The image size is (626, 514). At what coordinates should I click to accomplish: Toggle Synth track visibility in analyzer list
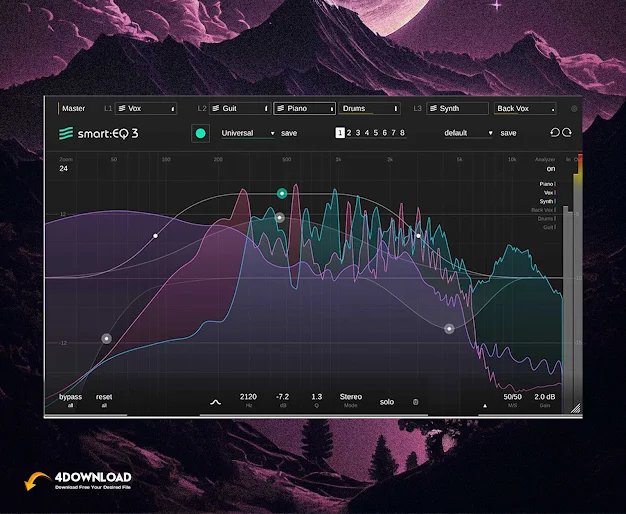tap(548, 201)
